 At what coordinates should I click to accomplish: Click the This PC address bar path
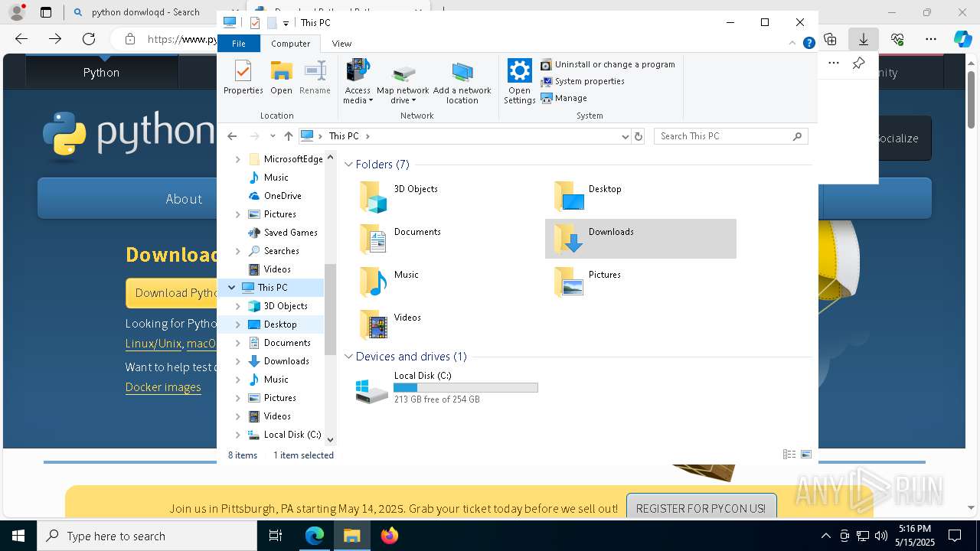tap(344, 136)
